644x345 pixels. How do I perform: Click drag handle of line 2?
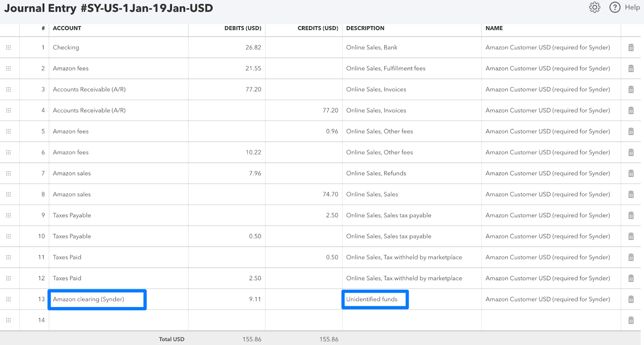tap(8, 68)
